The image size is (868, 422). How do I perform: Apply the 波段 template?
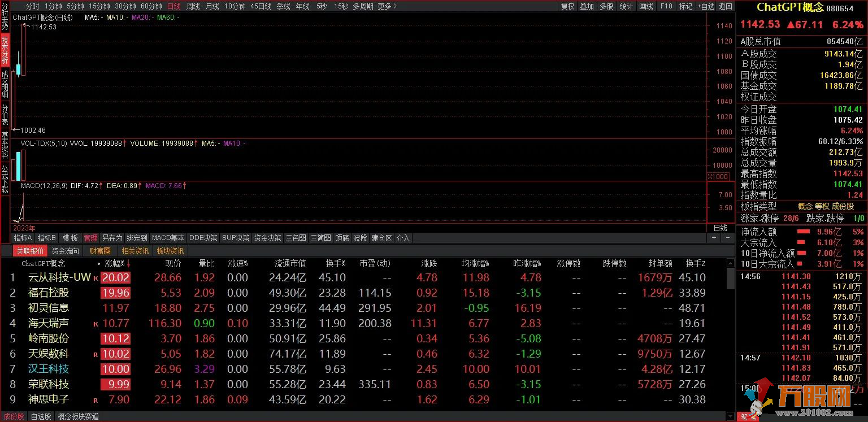point(360,238)
